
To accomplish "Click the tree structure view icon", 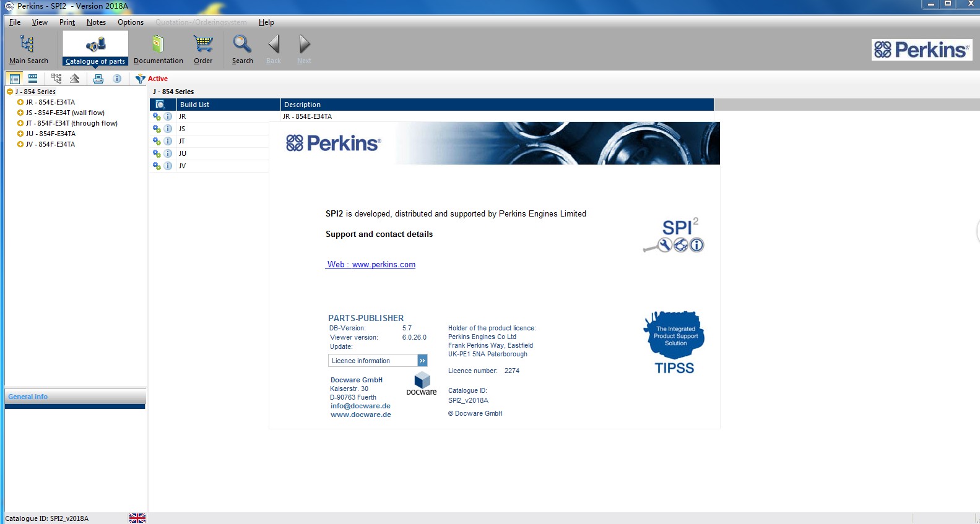I will tap(56, 79).
